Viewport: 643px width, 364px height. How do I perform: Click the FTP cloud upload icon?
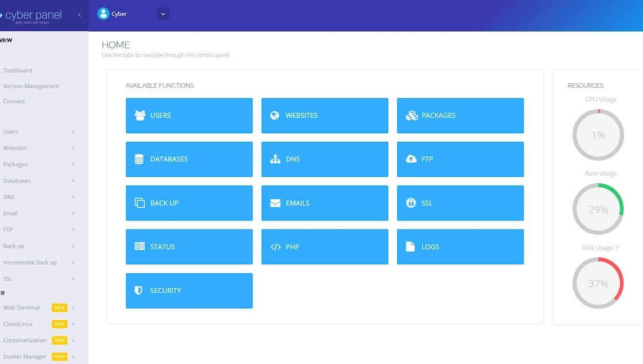[x=411, y=159]
